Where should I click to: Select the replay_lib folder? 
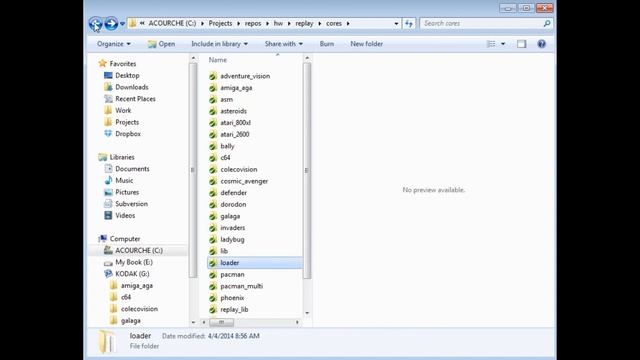click(x=234, y=309)
